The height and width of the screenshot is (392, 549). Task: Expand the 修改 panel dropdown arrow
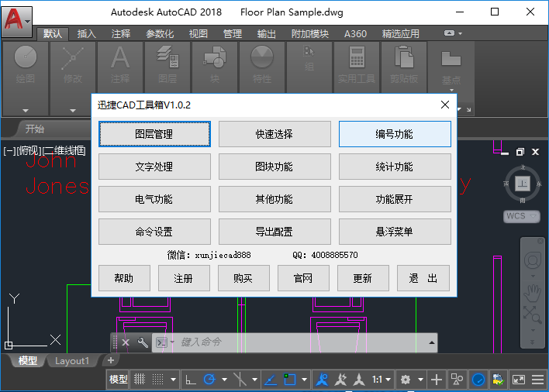coord(73,111)
